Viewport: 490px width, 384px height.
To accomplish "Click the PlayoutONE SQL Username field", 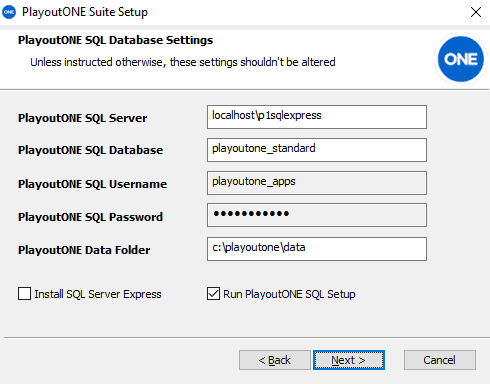I will (x=317, y=183).
